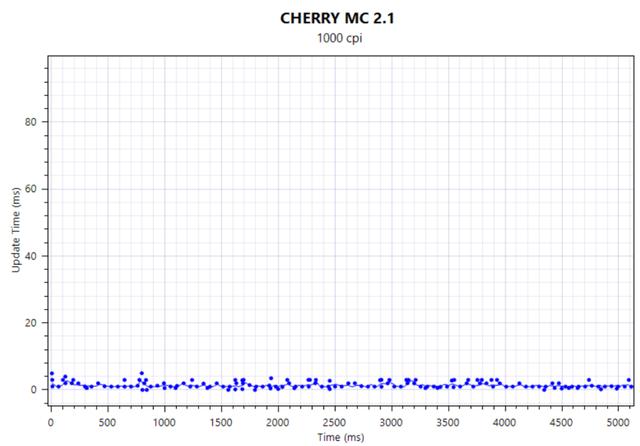Click the 2500 x-axis tick label
640x446 pixels.
(335, 422)
